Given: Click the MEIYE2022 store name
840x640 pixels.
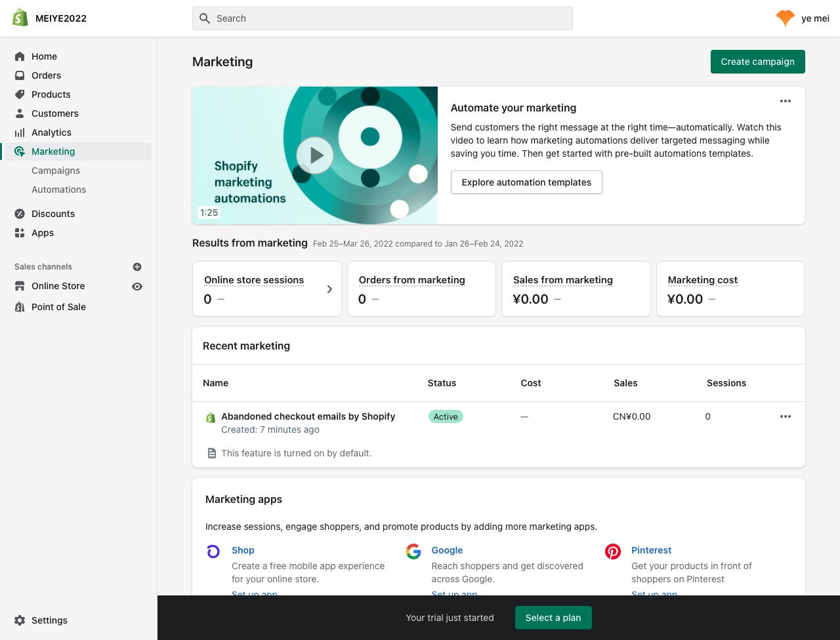Looking at the screenshot, I should point(61,18).
